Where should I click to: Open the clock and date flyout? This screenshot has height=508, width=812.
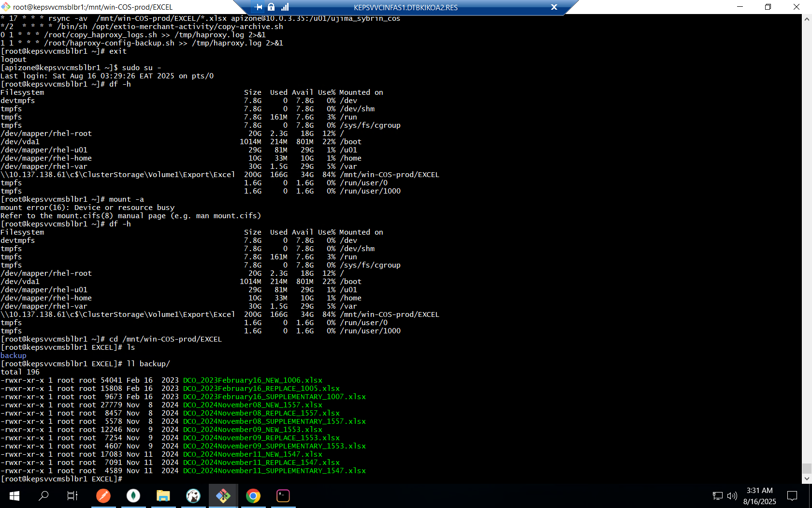[x=759, y=496]
